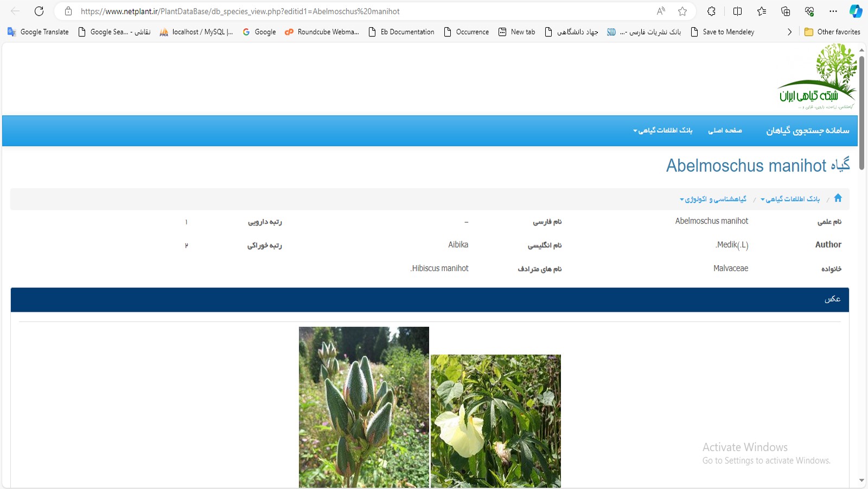This screenshot has width=868, height=489.
Task: Open the Collections icon in toolbar
Action: click(786, 11)
